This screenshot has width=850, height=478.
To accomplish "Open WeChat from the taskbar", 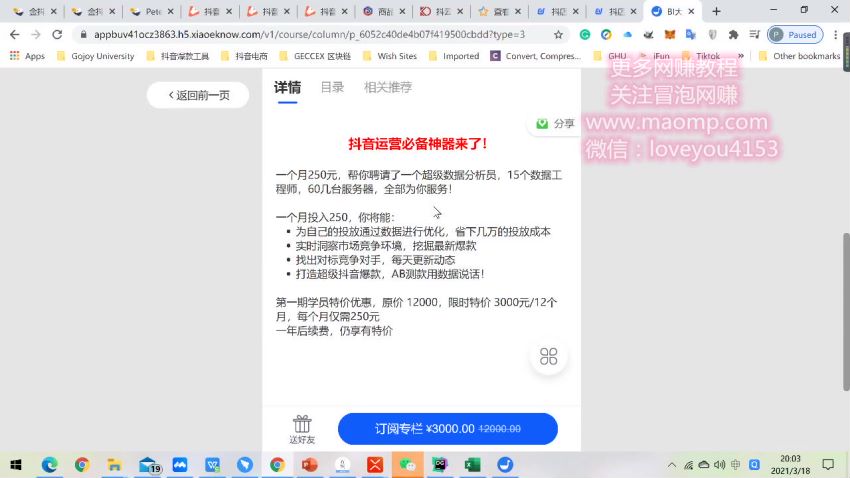I will pos(407,465).
